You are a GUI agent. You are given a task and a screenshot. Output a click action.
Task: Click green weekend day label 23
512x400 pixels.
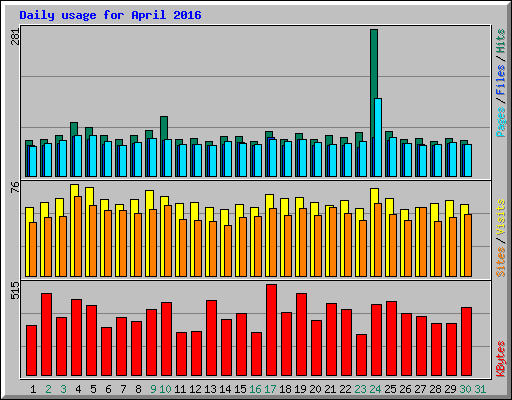[360, 389]
